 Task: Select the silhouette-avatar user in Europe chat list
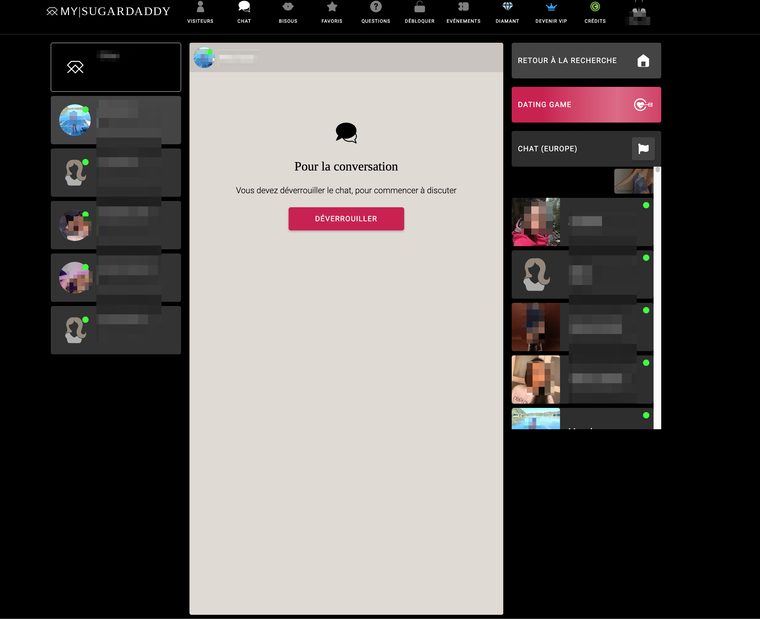pyautogui.click(x=582, y=274)
